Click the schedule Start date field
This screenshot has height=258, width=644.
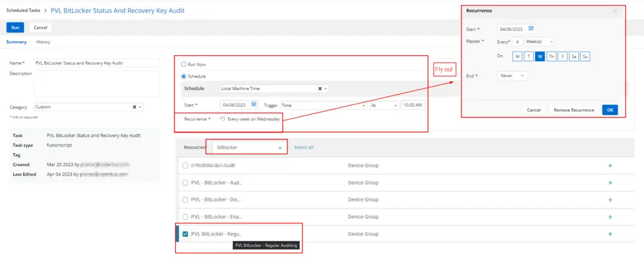point(239,106)
